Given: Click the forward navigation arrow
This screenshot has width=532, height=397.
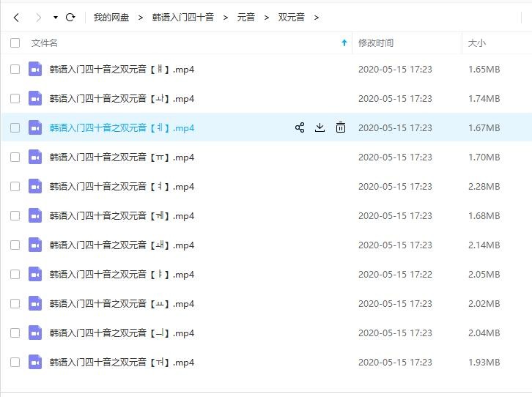Looking at the screenshot, I should (x=38, y=17).
